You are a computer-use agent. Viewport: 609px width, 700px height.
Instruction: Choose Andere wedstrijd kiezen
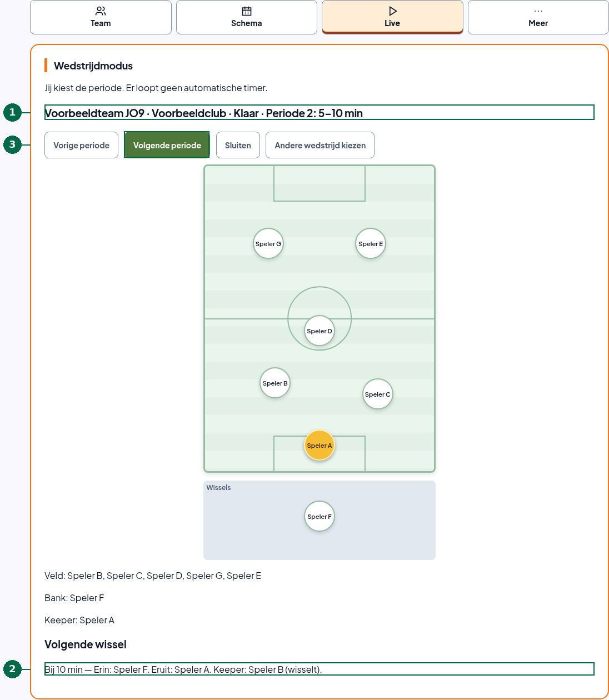pos(320,145)
